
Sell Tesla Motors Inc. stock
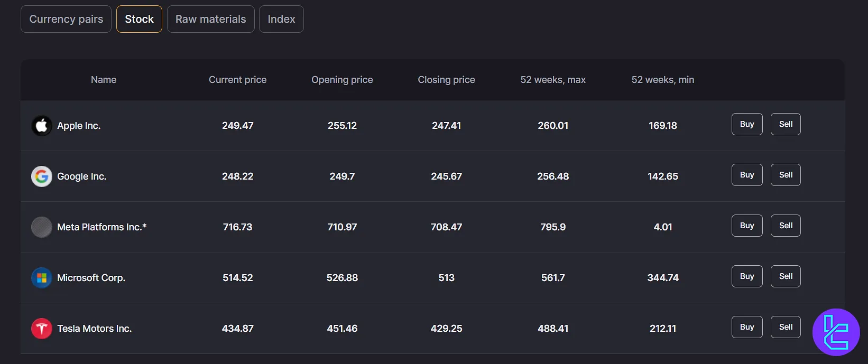pos(786,327)
